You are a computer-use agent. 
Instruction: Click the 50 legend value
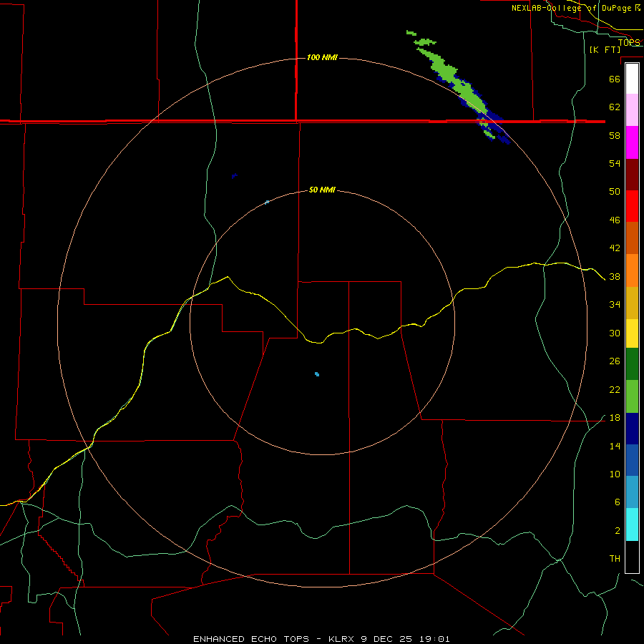(615, 192)
